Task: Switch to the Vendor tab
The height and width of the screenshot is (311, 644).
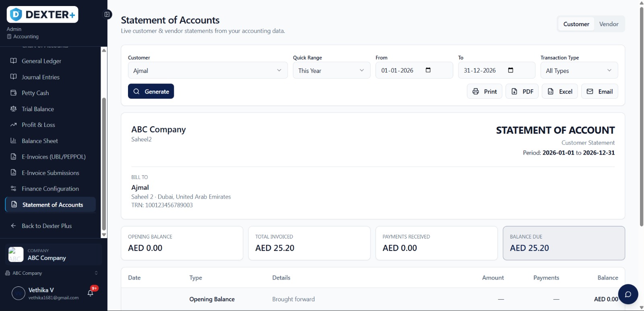Action: click(x=609, y=24)
